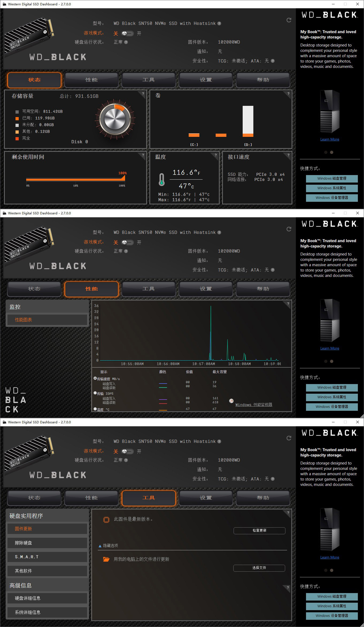Image resolution: width=364 pixels, height=627 pixels.
Task: Refresh drive info in the Performance window
Action: 289,229
